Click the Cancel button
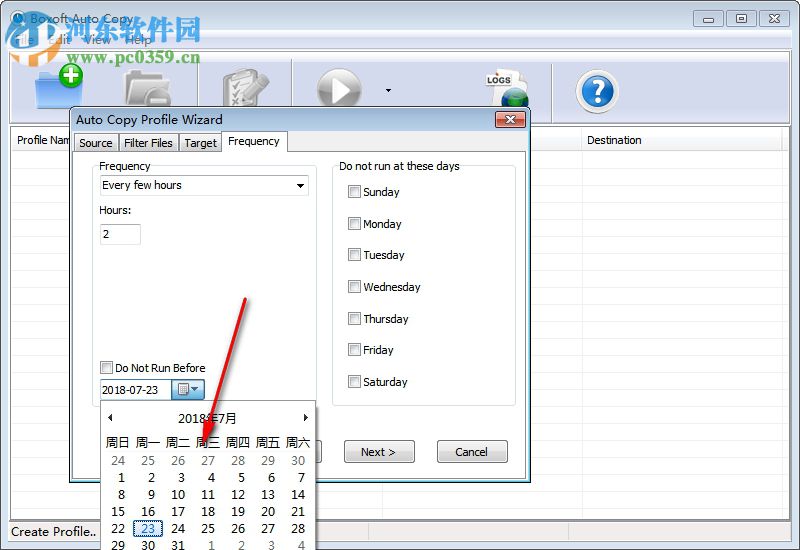The image size is (800, 550). click(x=472, y=452)
